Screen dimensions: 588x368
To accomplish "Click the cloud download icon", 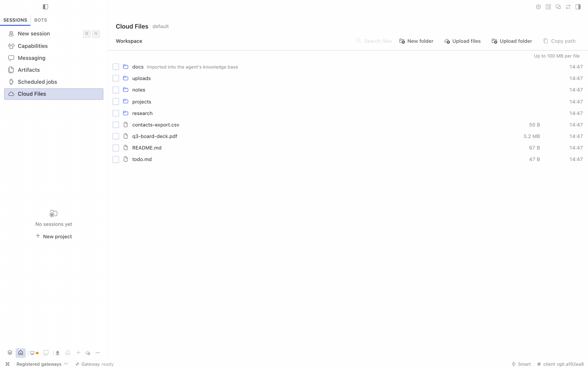I will point(88,353).
